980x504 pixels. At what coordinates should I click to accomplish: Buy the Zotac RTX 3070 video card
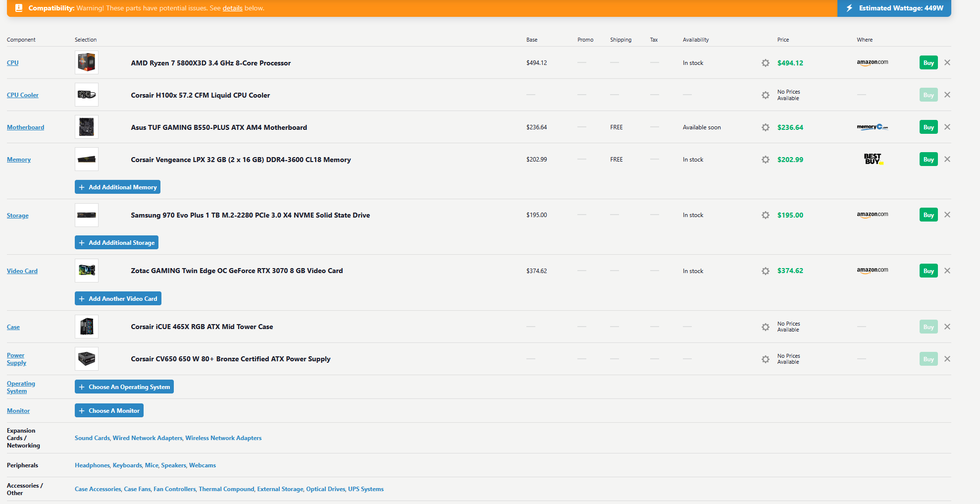[928, 271]
